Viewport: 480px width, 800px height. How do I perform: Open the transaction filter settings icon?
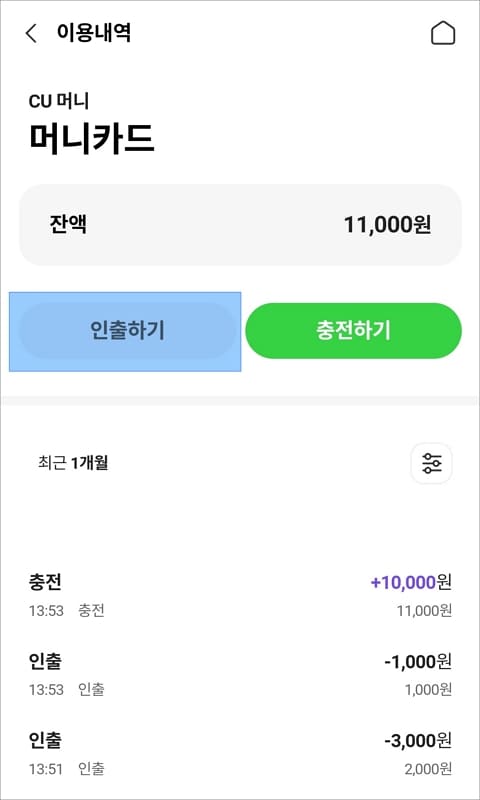pos(432,463)
